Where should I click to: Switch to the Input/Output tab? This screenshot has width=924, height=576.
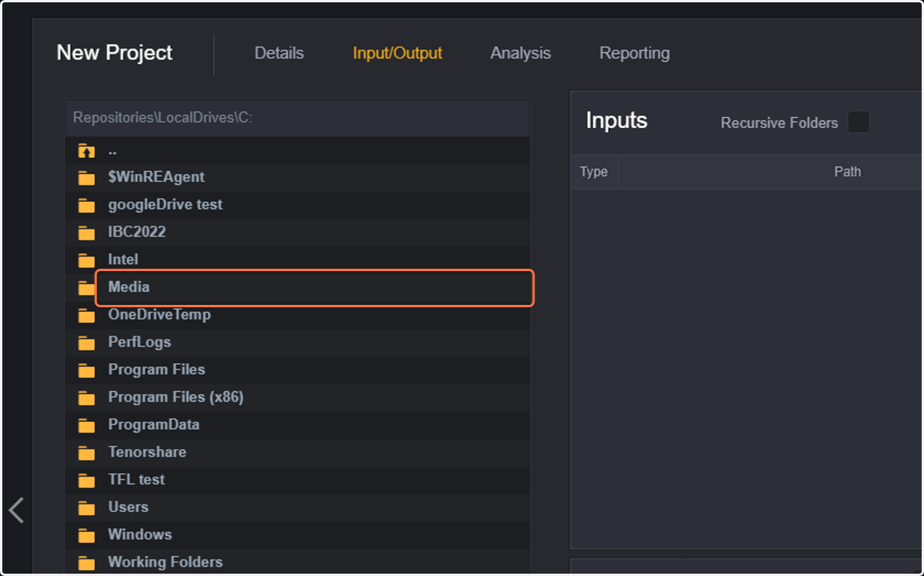397,53
